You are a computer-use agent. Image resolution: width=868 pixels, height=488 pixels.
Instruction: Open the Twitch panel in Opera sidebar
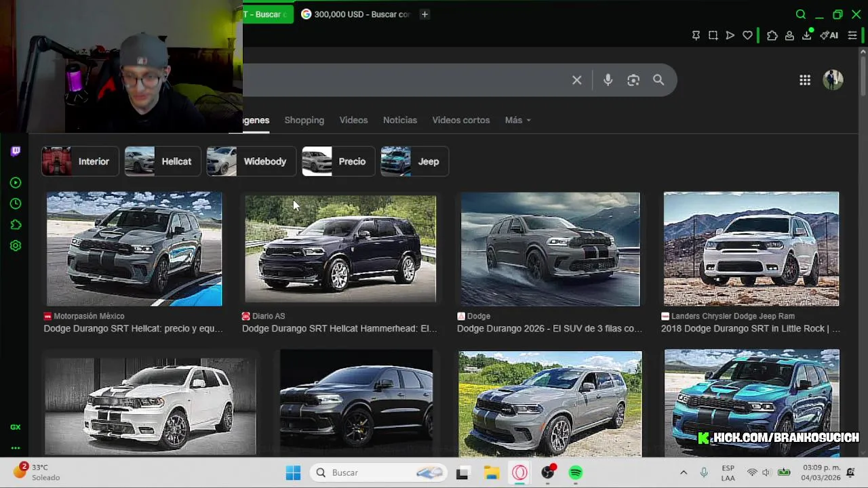(16, 151)
